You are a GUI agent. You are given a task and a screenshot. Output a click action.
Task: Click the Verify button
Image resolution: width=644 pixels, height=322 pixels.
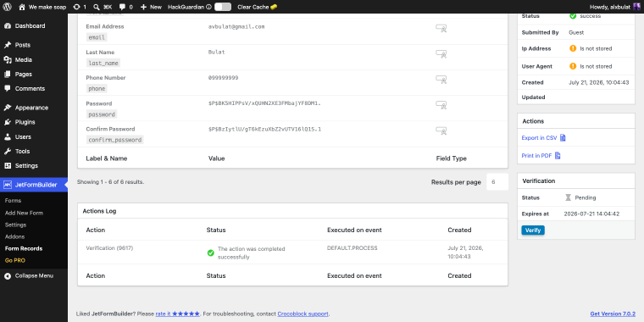click(x=533, y=230)
